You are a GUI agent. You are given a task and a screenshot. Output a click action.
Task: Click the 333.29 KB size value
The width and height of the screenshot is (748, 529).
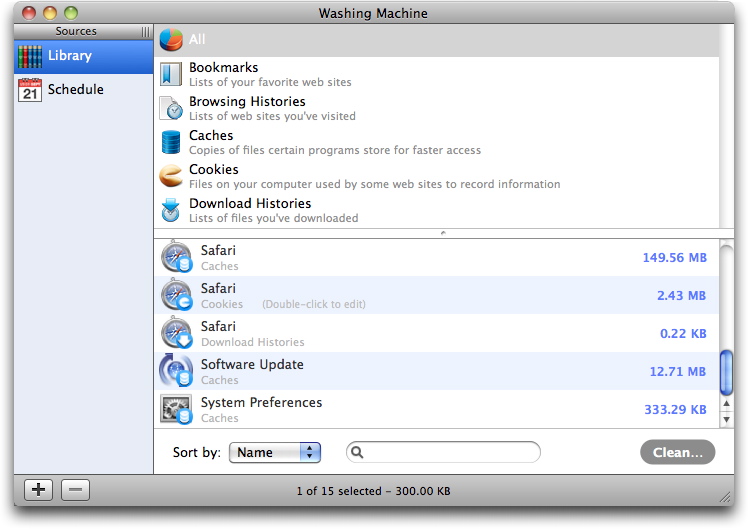click(x=675, y=410)
